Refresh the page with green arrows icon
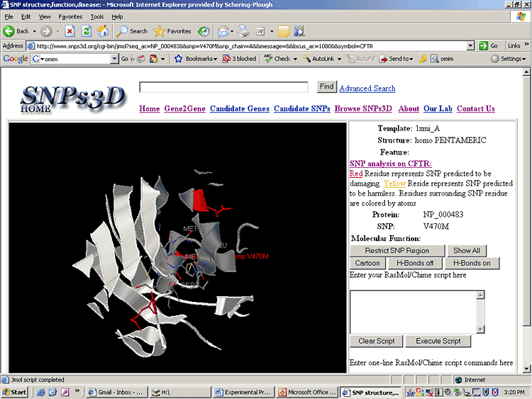The width and height of the screenshot is (532, 399). pyautogui.click(x=87, y=31)
